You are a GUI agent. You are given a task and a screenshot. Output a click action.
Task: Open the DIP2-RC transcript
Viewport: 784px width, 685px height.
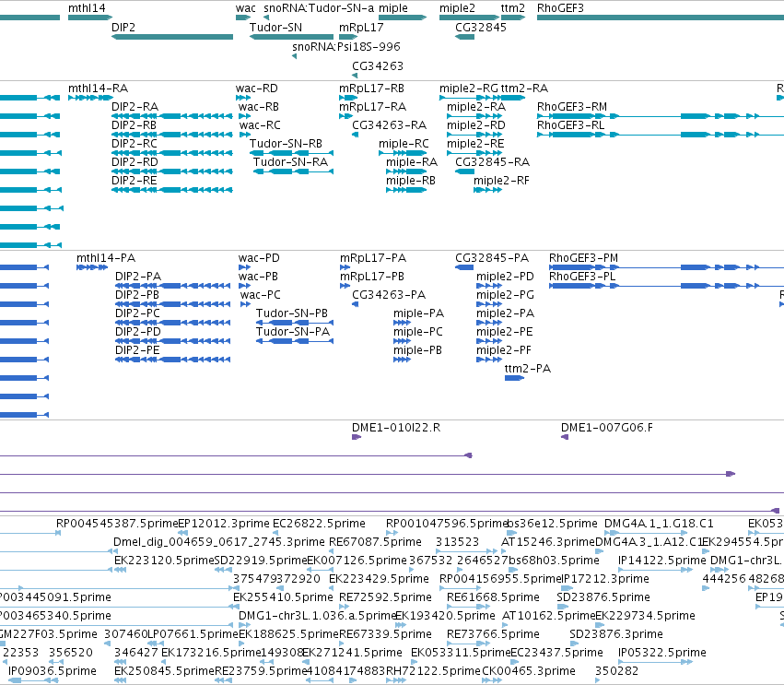click(x=172, y=153)
